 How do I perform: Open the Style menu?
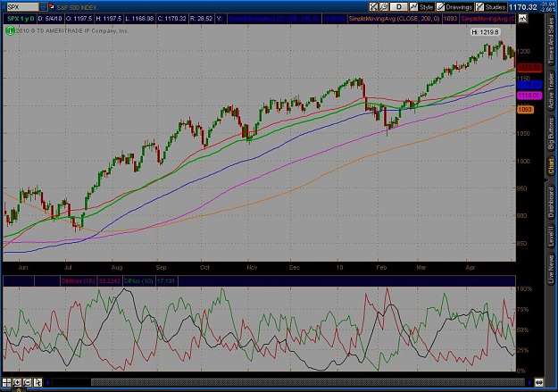(421, 7)
